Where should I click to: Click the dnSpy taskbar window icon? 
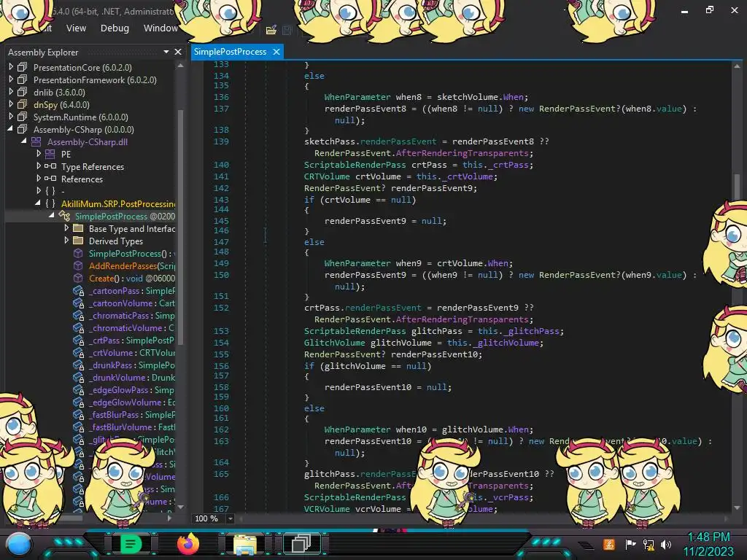[x=301, y=544]
